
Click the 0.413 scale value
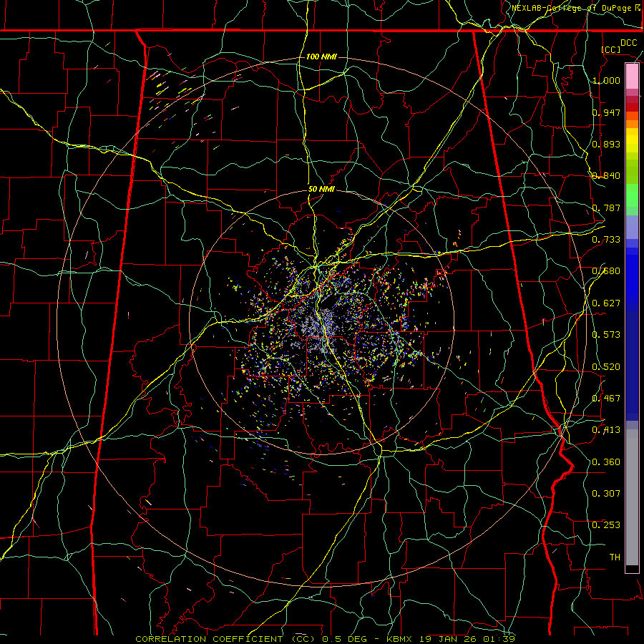pos(606,430)
